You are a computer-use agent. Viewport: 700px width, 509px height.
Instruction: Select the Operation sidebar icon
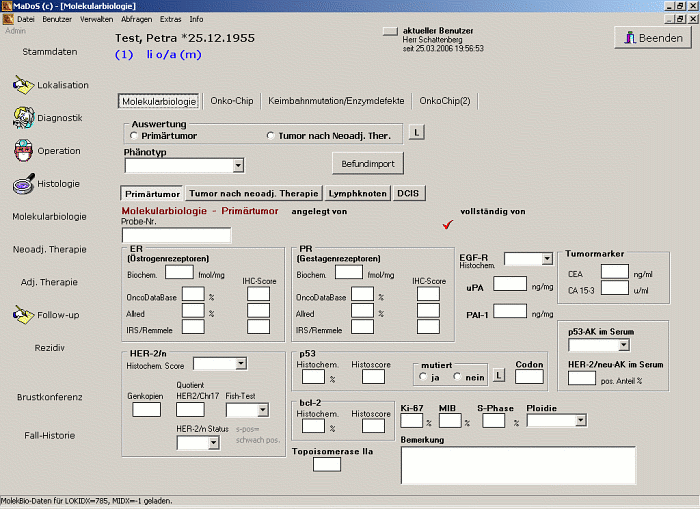[24, 151]
